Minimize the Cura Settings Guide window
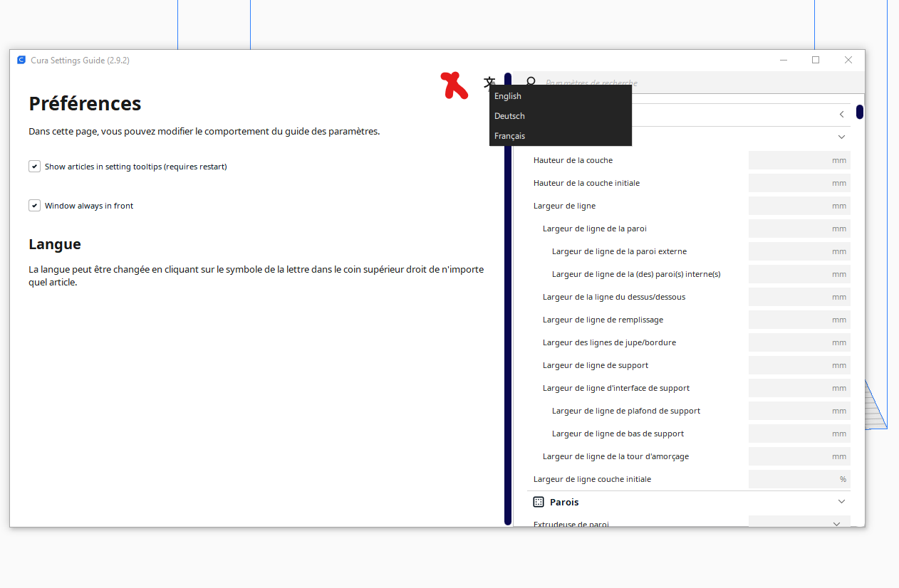 [x=783, y=61]
